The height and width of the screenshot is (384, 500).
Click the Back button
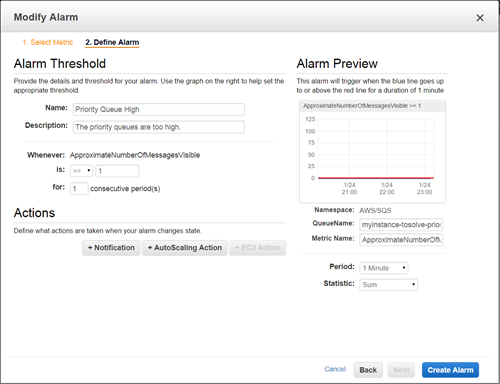click(x=368, y=370)
